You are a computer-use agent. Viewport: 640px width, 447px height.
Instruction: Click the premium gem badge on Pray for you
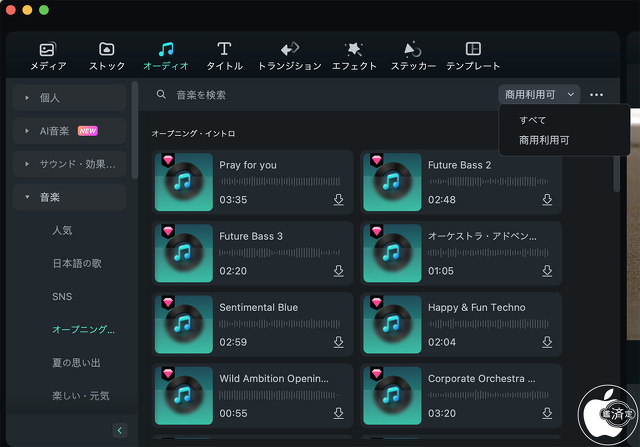click(x=168, y=160)
